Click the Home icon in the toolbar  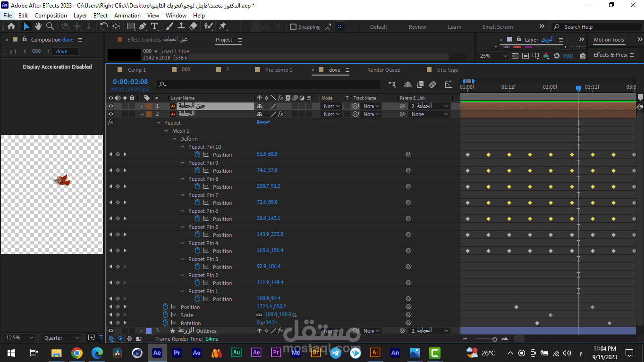click(x=11, y=26)
